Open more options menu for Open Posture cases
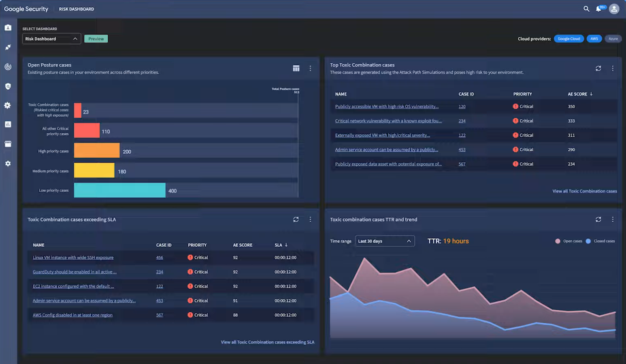626x364 pixels. (x=310, y=68)
